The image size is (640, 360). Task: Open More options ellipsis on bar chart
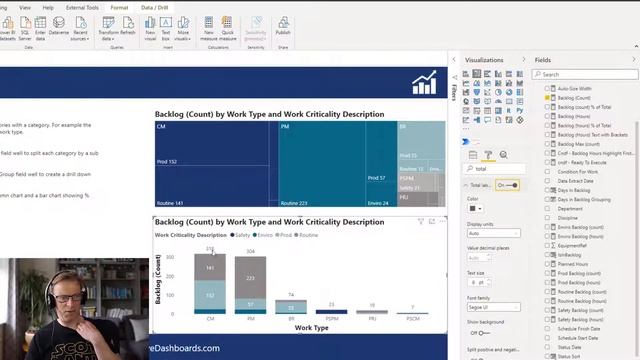pos(442,221)
